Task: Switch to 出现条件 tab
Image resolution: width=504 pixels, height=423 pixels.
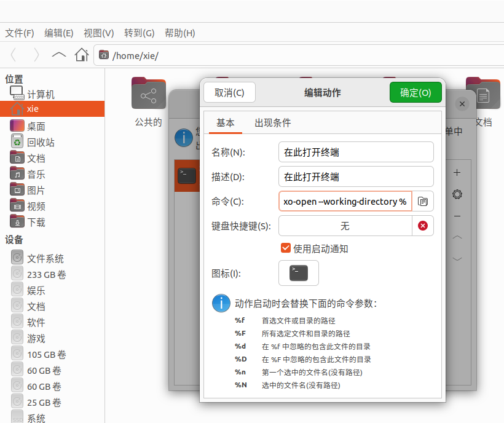Action: [x=272, y=123]
